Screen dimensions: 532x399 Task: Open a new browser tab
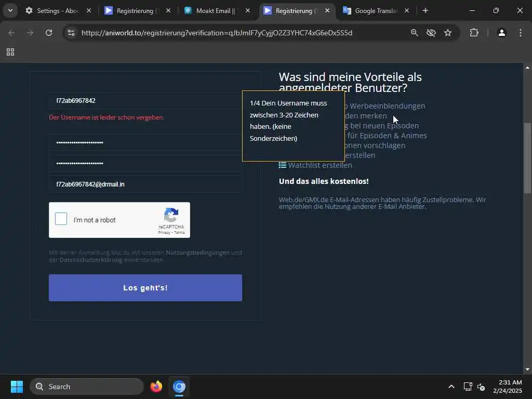pyautogui.click(x=425, y=11)
